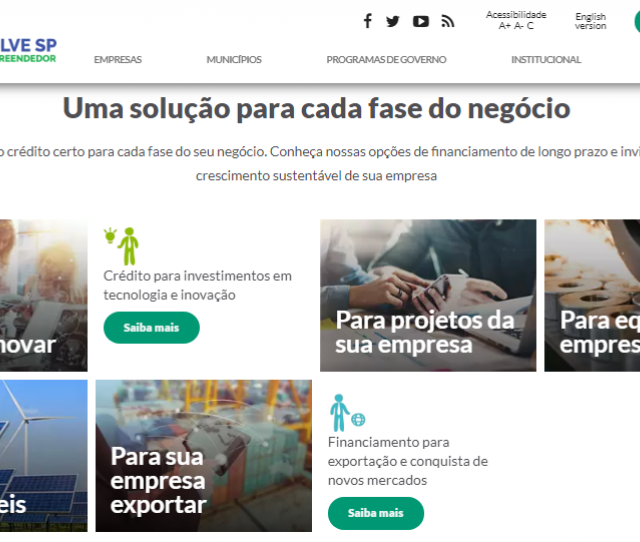Select the Para sua empresa exportar card

point(204,455)
